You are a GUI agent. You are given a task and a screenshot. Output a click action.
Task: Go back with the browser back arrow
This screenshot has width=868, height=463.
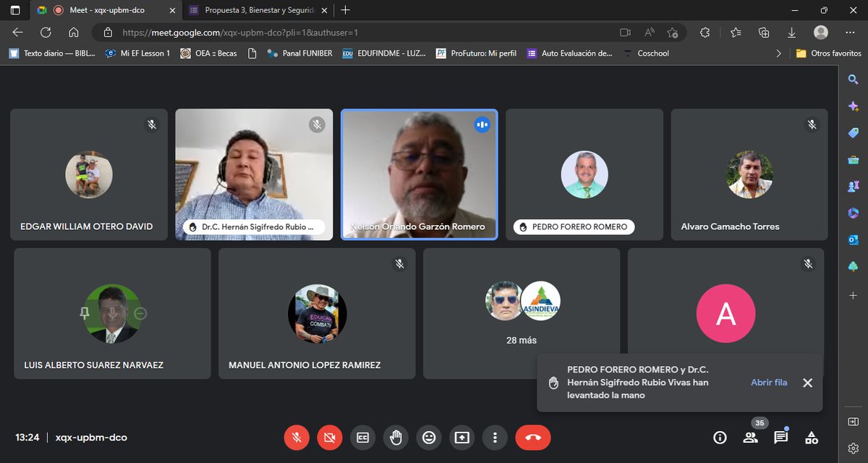coord(18,33)
